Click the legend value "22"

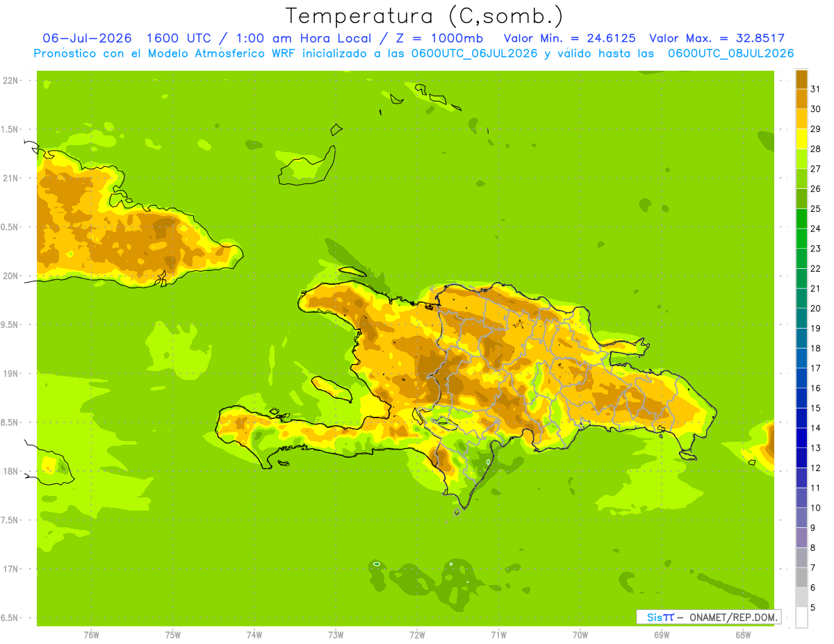[815, 268]
